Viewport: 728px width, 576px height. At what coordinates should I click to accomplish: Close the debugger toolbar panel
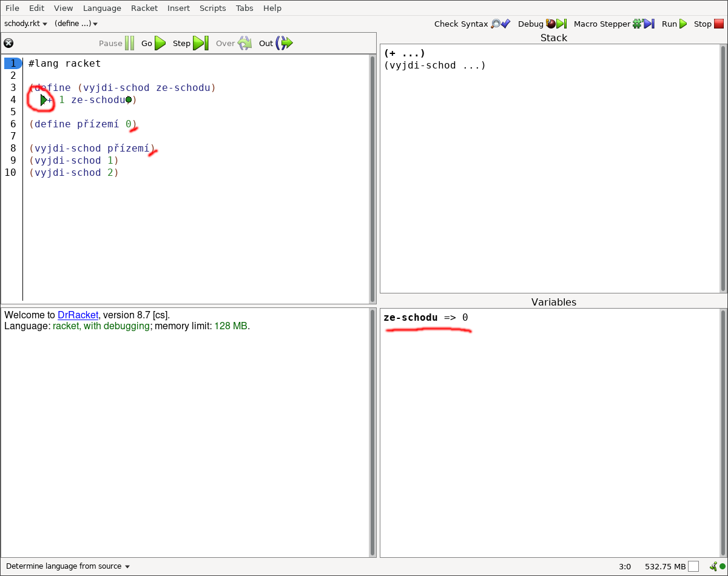(8, 43)
